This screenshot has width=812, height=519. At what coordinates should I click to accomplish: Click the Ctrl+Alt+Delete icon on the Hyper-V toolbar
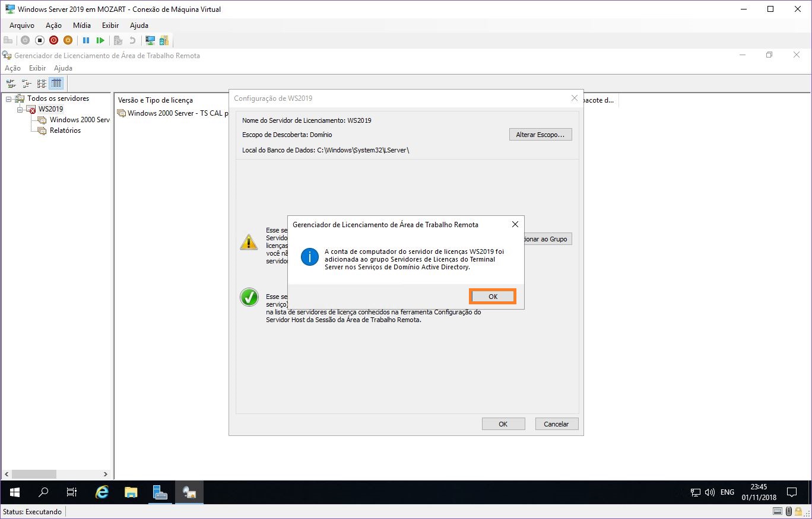(x=8, y=40)
